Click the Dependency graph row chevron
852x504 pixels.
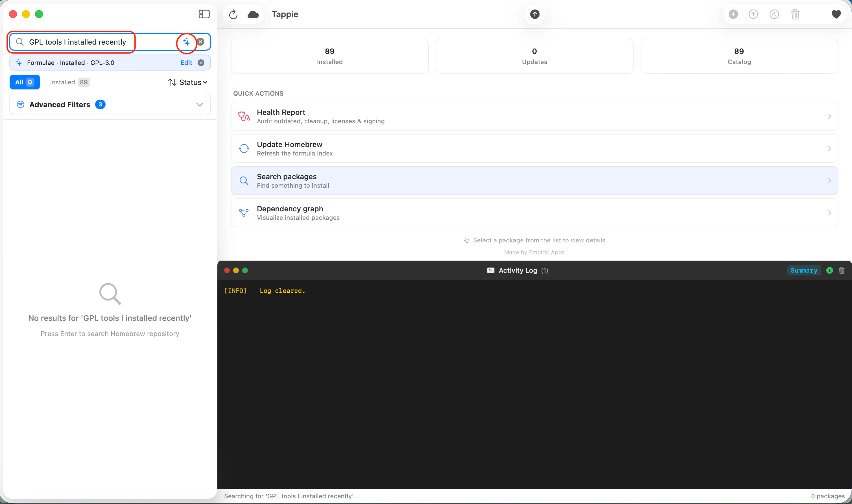click(x=829, y=213)
